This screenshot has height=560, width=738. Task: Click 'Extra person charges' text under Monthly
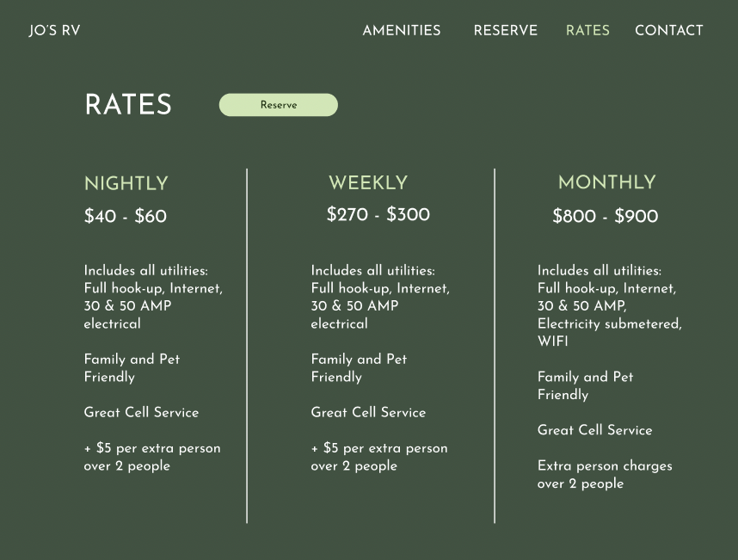click(605, 466)
